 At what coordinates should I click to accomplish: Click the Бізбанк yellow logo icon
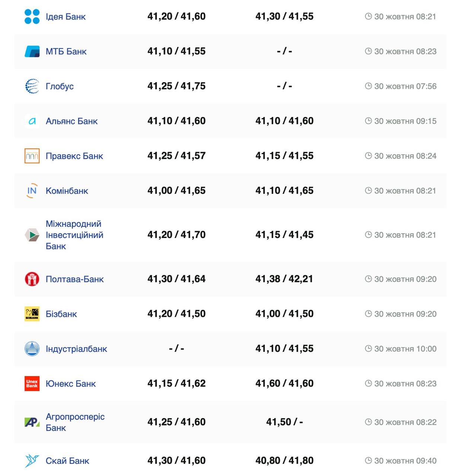pos(32,314)
